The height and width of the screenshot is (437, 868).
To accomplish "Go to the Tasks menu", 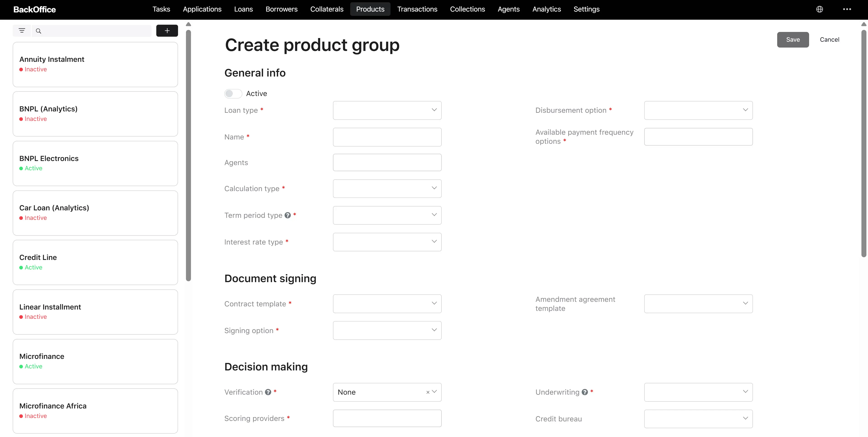I will click(x=161, y=9).
